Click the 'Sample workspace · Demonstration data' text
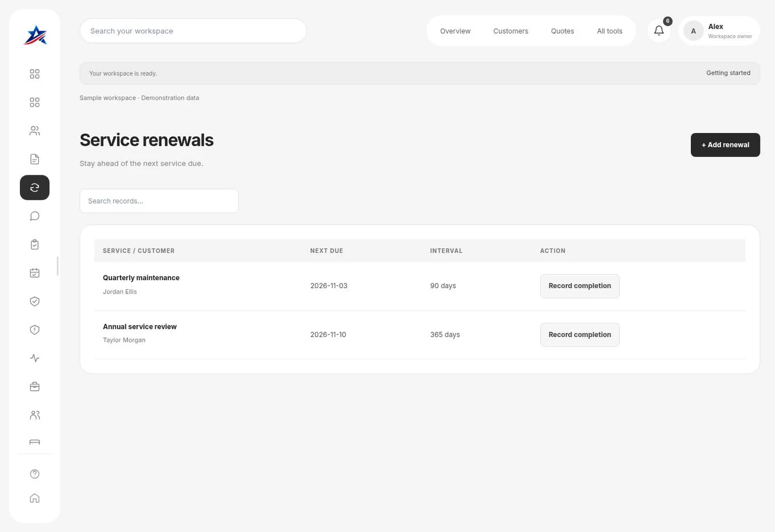 tap(139, 97)
